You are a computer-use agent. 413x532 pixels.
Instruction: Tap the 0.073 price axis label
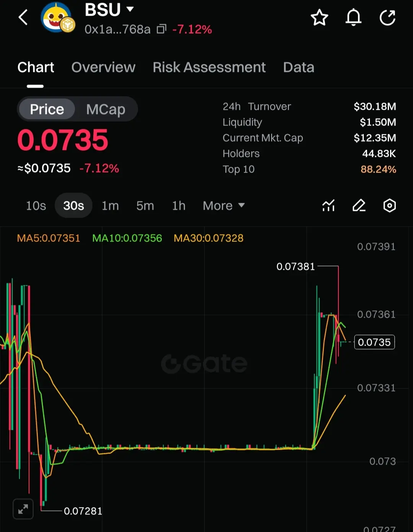pos(382,461)
